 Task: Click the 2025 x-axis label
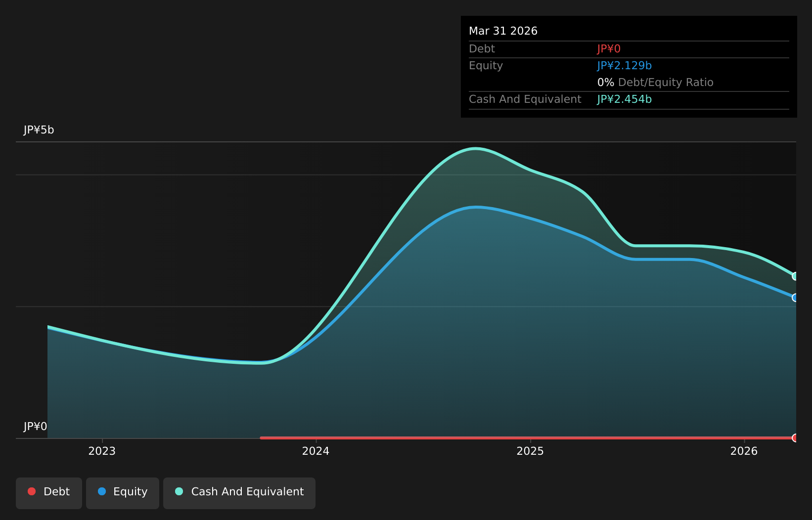coord(530,451)
